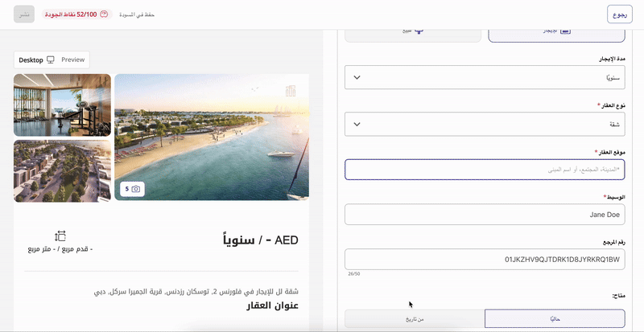Click the desktop monitor icon
Viewport: 644px width, 332px height.
point(51,60)
